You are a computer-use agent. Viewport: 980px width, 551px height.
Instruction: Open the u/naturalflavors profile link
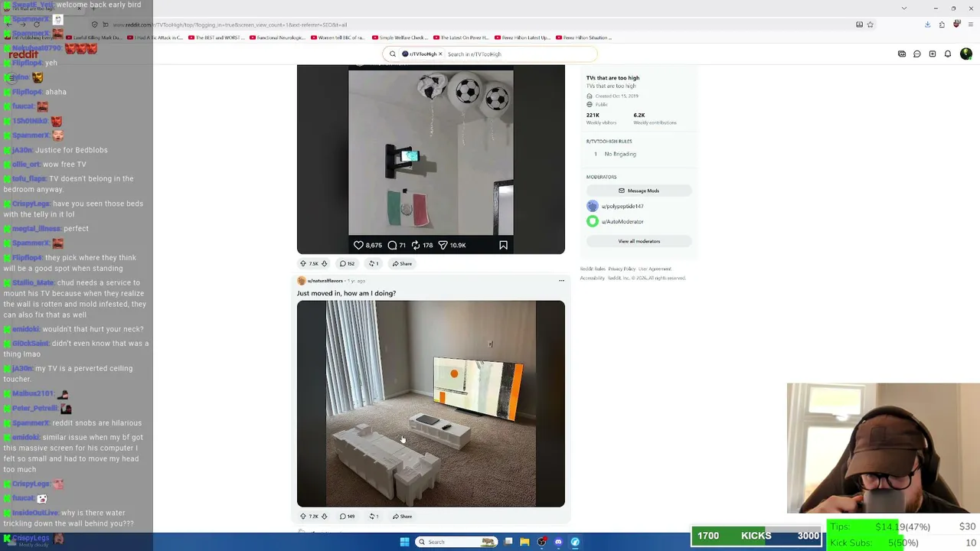coord(325,281)
